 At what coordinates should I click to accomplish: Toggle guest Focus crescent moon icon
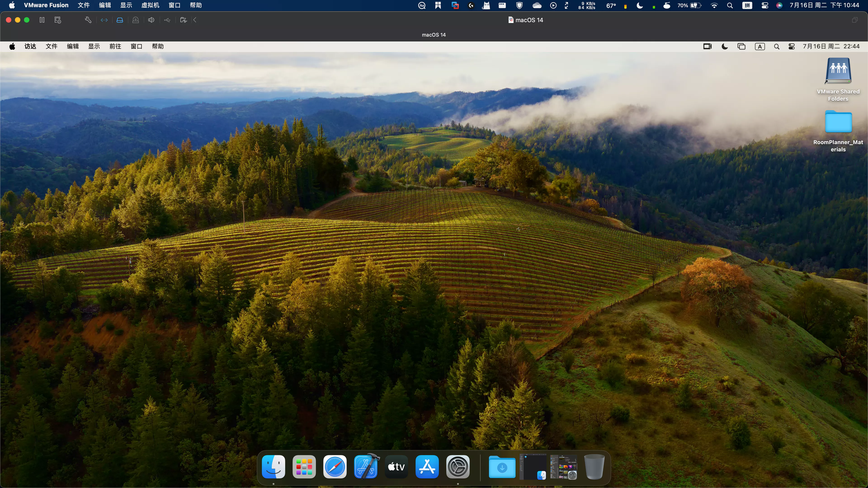point(724,47)
